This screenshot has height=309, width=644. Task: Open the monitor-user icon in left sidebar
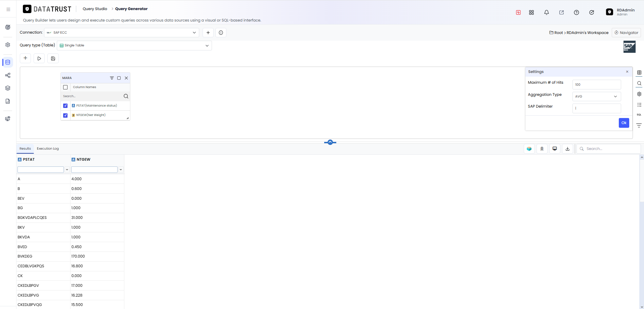(8, 119)
